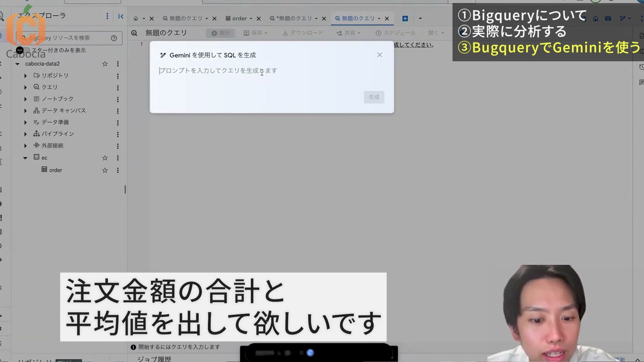Viewport: 644px width, 362px height.
Task: Star the ec dataset
Action: [x=105, y=158]
